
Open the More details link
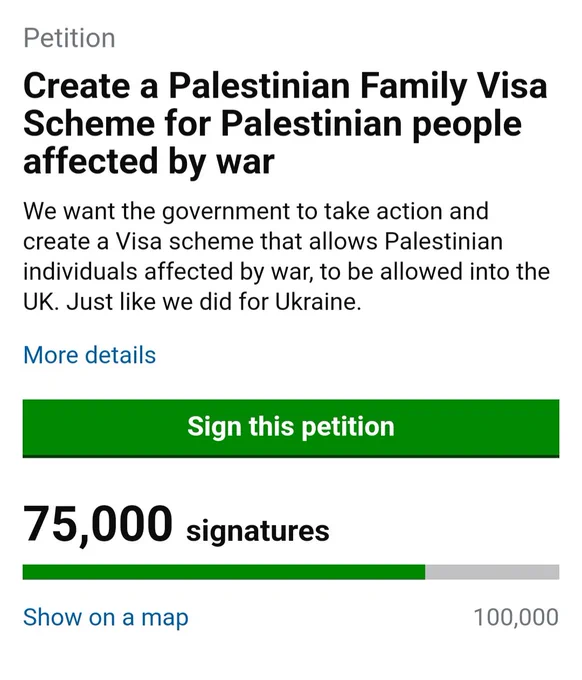point(89,355)
